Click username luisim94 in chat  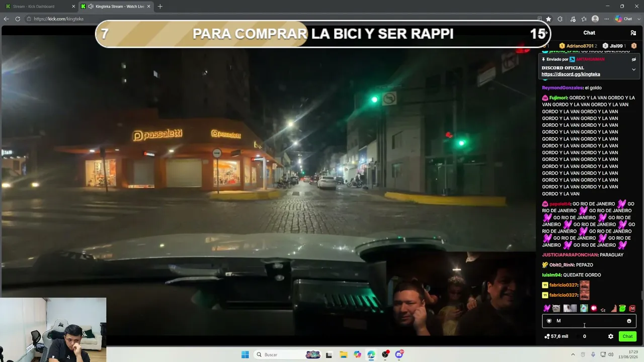[551, 275]
